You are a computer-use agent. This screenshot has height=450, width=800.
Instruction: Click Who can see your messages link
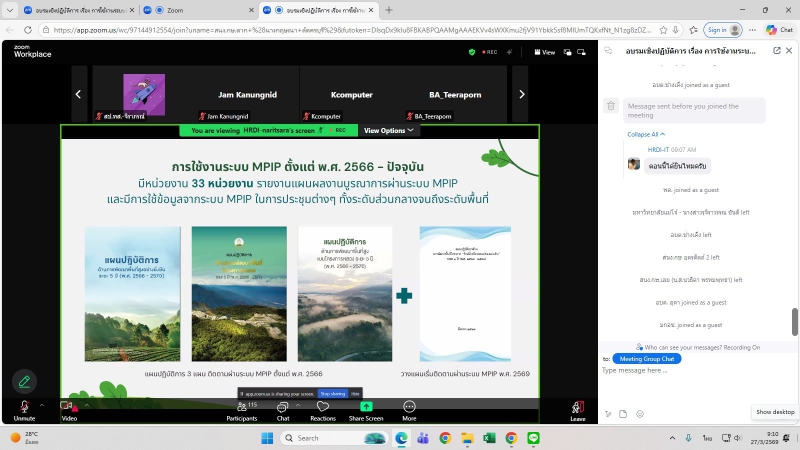[702, 347]
